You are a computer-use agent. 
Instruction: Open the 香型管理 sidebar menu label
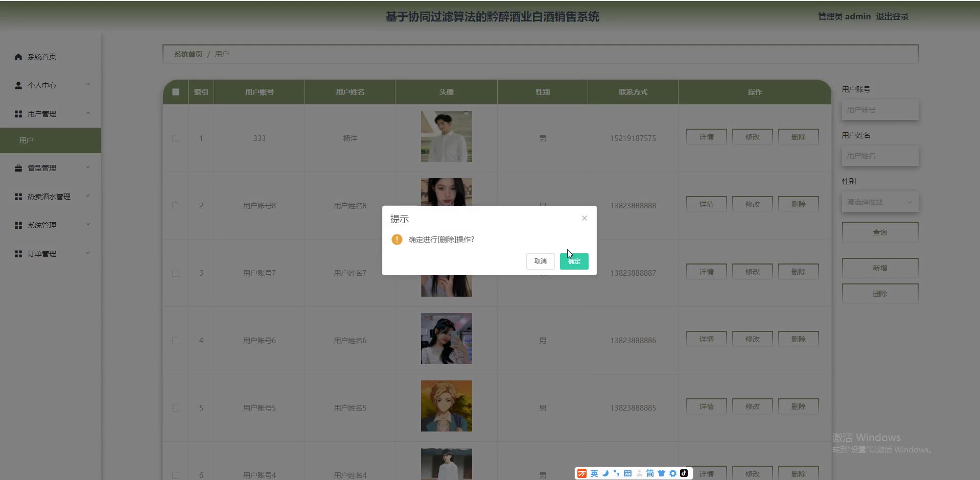pyautogui.click(x=42, y=168)
